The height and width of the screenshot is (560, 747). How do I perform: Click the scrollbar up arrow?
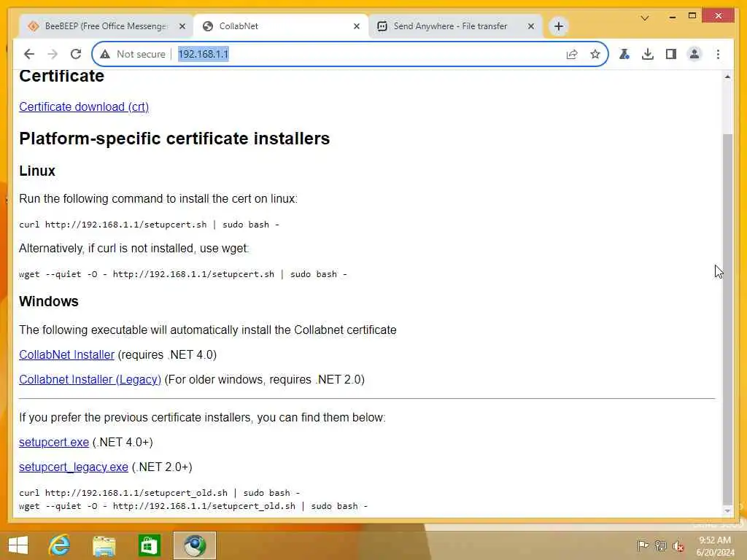coord(727,77)
